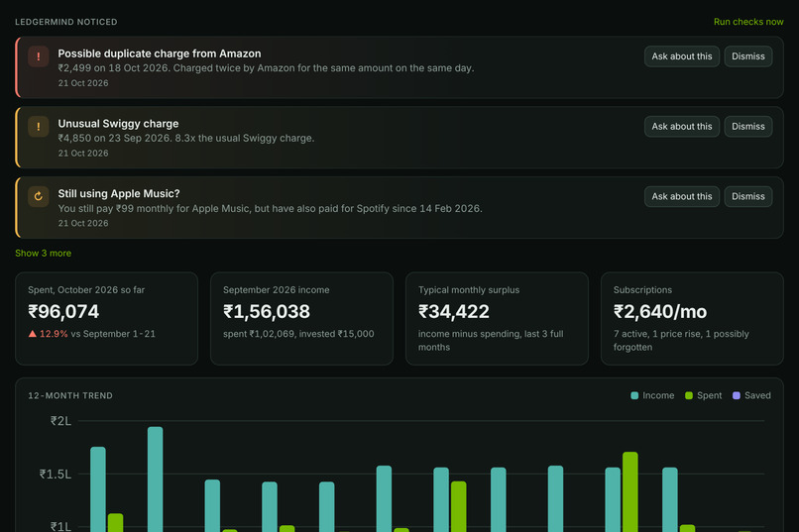Click the yellow warning icon on Unusual Swiggy charge
This screenshot has height=532, width=799.
[39, 127]
